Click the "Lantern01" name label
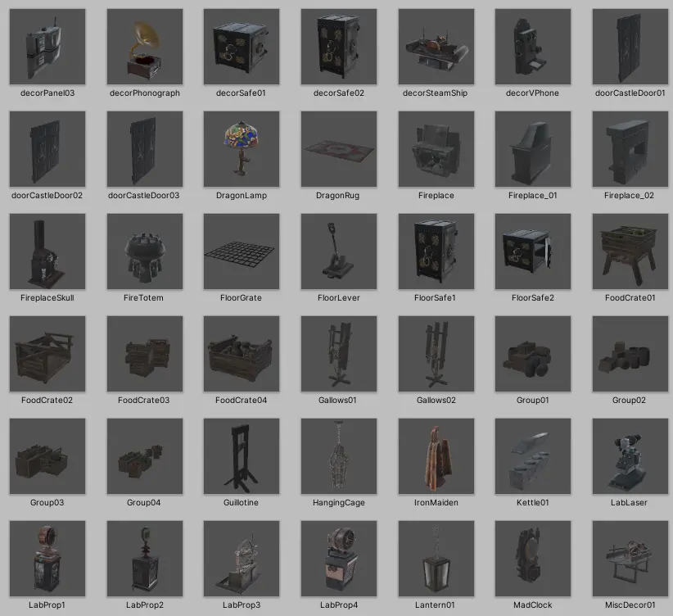 click(x=435, y=605)
